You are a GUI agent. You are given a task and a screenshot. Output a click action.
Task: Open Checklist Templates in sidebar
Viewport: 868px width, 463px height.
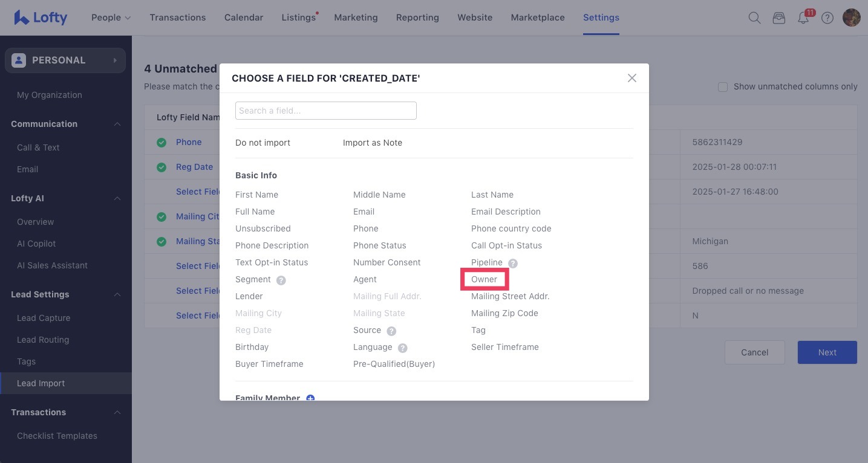(x=57, y=436)
